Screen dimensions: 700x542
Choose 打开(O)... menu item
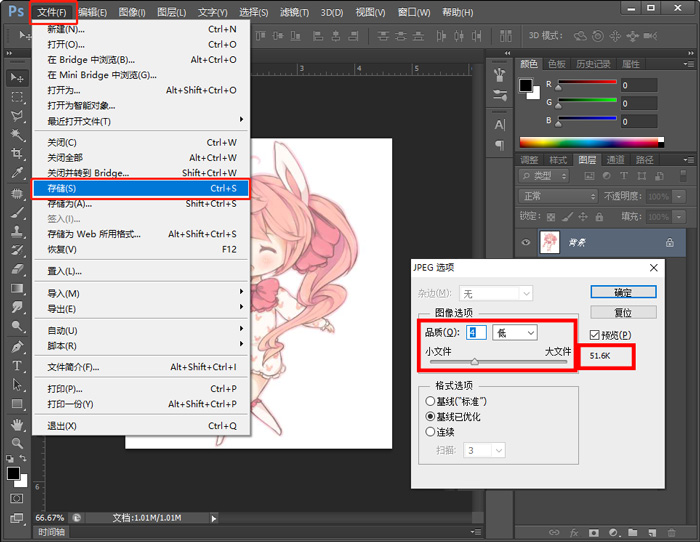click(x=141, y=45)
